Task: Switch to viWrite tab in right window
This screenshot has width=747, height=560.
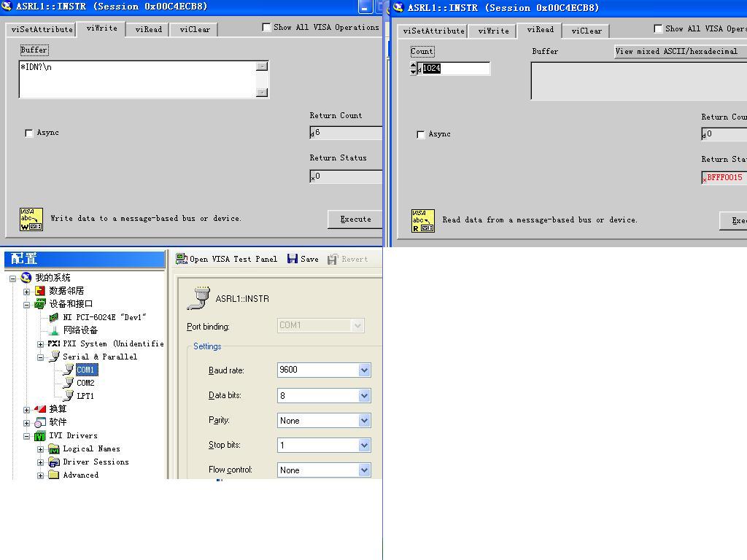Action: pos(493,31)
